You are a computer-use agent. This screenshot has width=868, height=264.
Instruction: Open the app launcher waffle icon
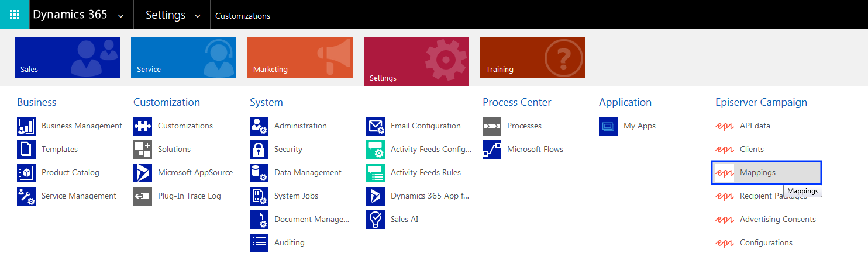coord(15,15)
